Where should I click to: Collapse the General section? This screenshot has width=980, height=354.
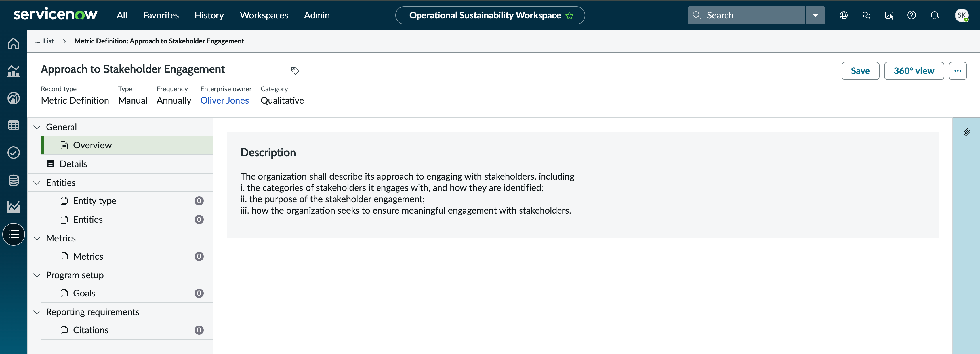tap(37, 127)
